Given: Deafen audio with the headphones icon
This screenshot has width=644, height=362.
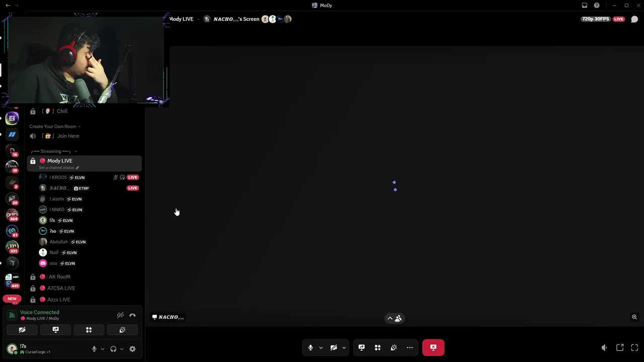Looking at the screenshot, I should pos(113,349).
